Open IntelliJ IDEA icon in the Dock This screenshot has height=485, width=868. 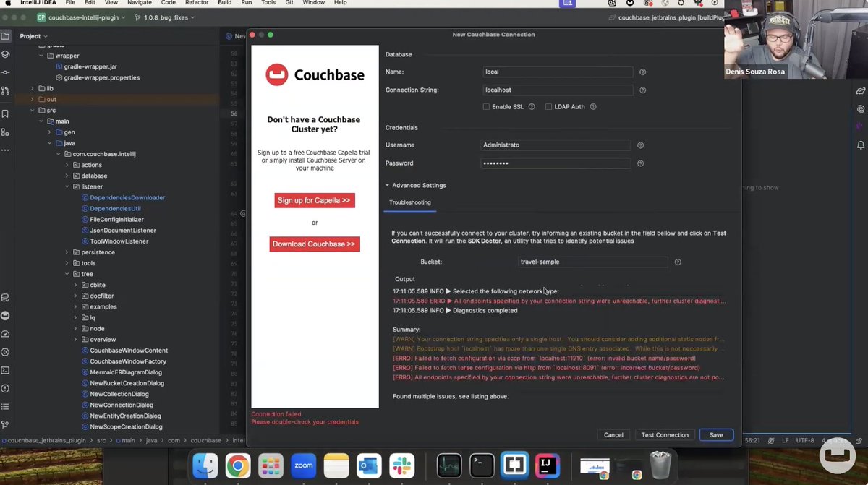(548, 465)
